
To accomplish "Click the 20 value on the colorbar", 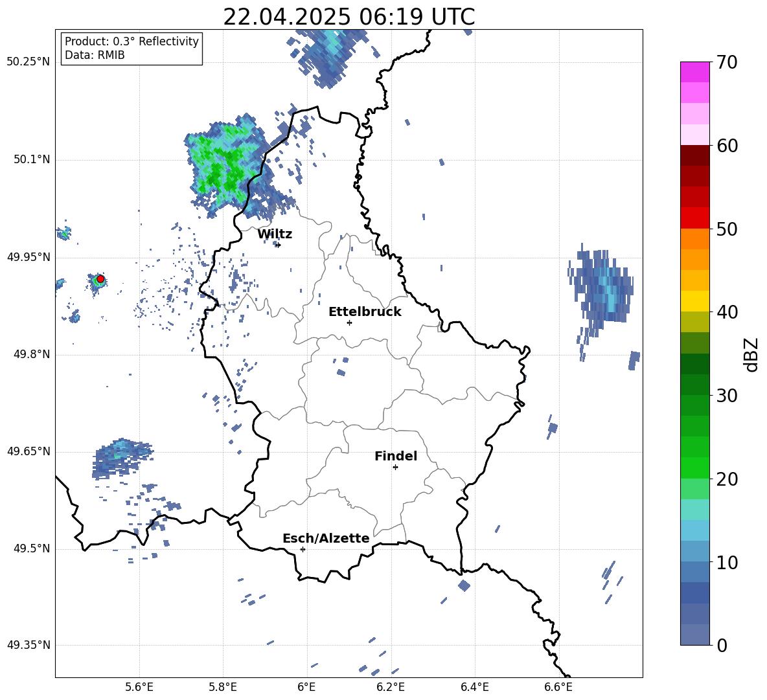I will click(x=727, y=479).
